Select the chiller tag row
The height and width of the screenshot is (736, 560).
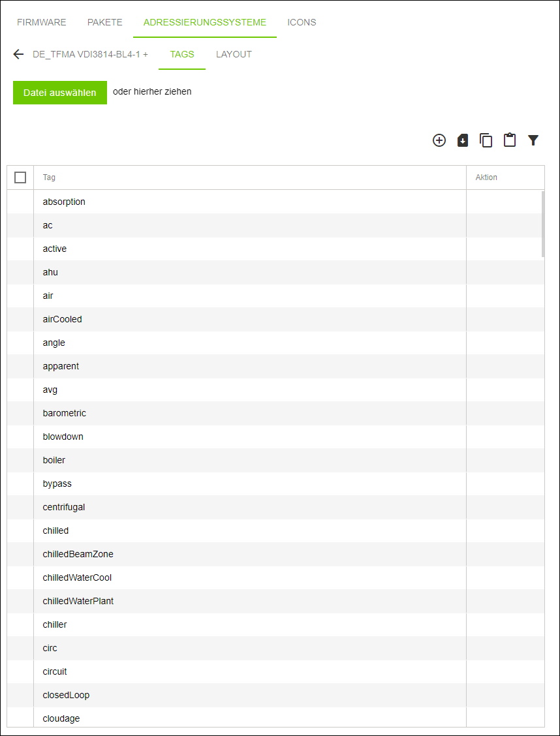point(275,624)
